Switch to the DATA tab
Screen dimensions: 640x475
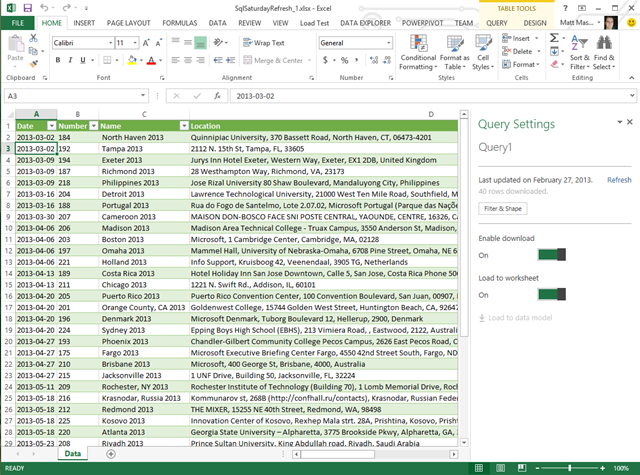[x=218, y=23]
